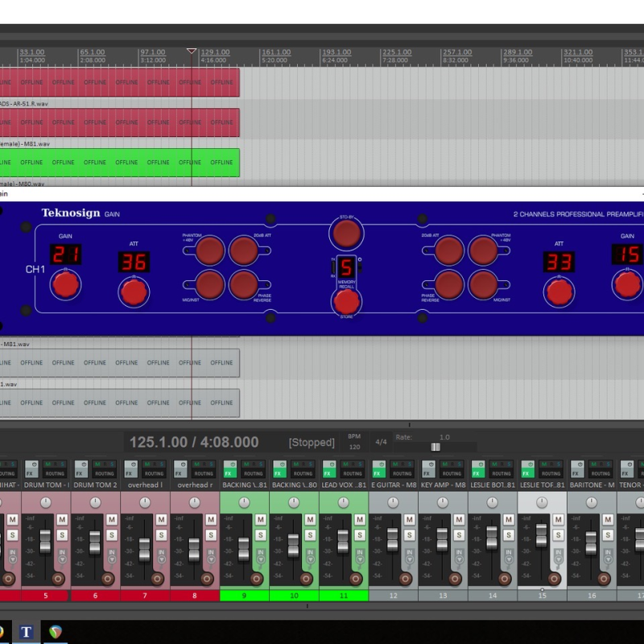Bypass FX with power icon on BACKING \..80
644x644 pixels.
pyautogui.click(x=282, y=464)
